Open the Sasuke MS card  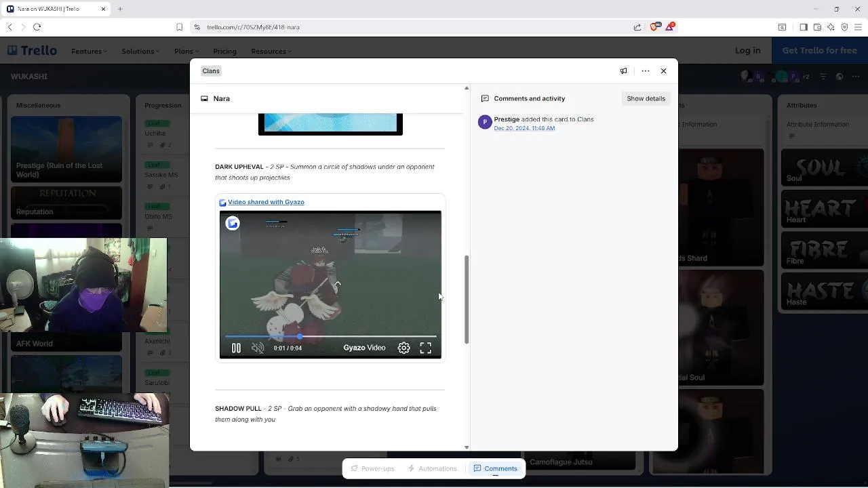[162, 176]
